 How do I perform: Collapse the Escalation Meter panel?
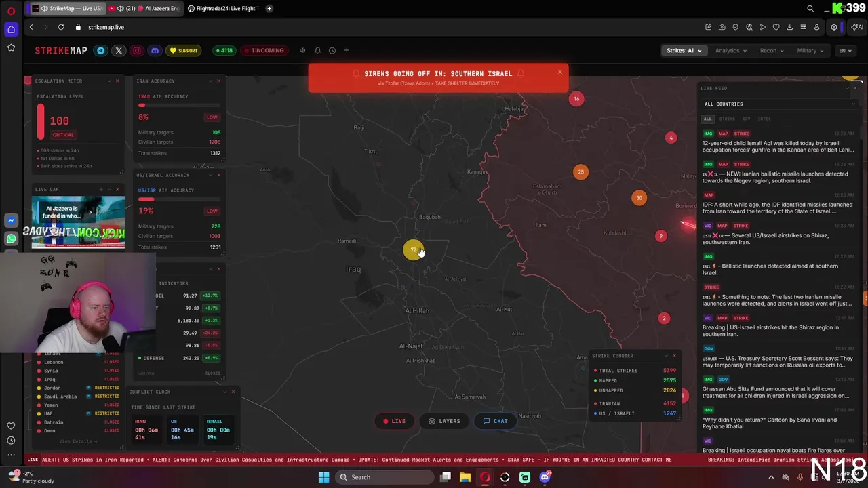(109, 81)
